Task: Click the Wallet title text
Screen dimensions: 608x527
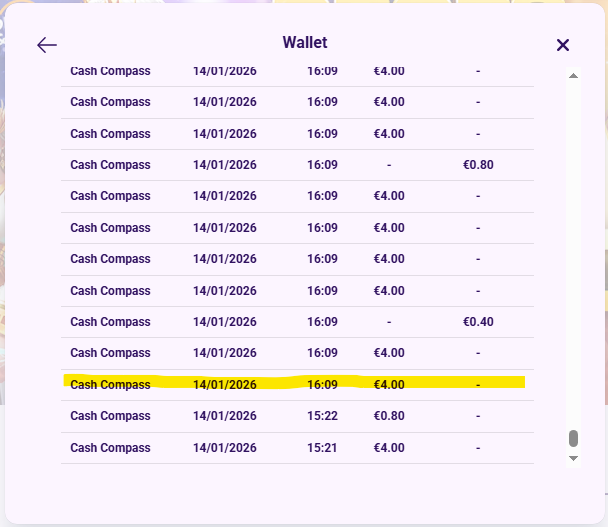Action: [305, 43]
